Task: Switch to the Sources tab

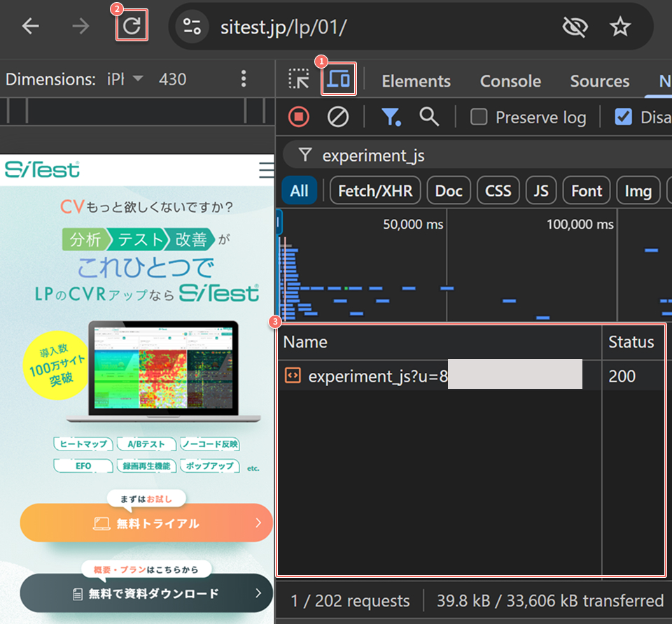Action: click(x=600, y=81)
